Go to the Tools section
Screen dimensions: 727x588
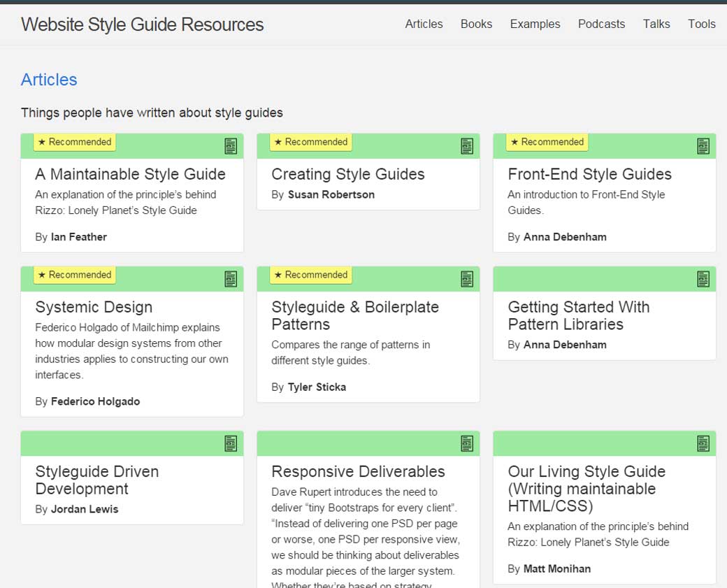tap(702, 24)
